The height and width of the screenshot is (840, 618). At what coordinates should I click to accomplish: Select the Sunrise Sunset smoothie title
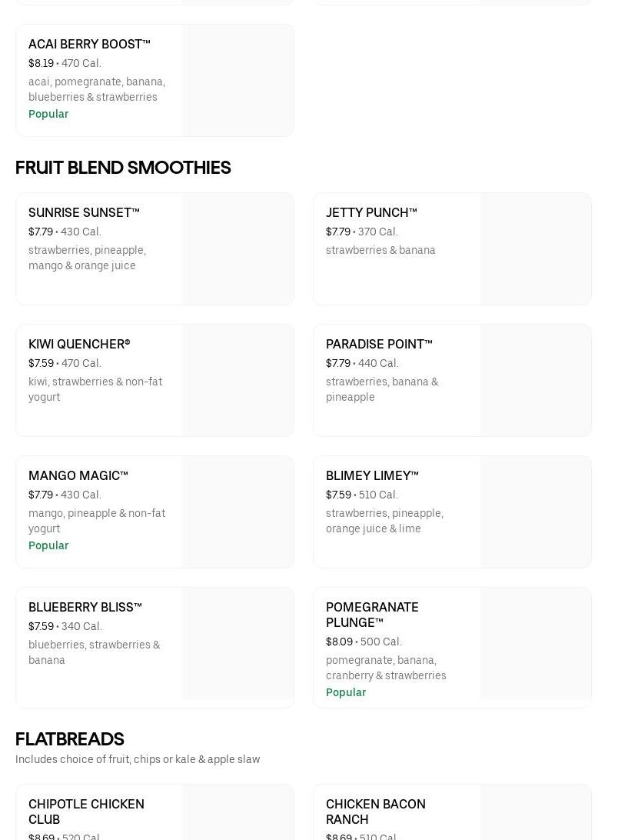click(x=84, y=213)
